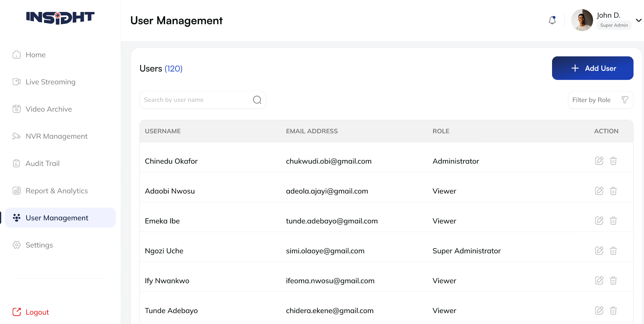This screenshot has height=324, width=644.
Task: Edit Chinedu Okafor's user entry
Action: (599, 161)
